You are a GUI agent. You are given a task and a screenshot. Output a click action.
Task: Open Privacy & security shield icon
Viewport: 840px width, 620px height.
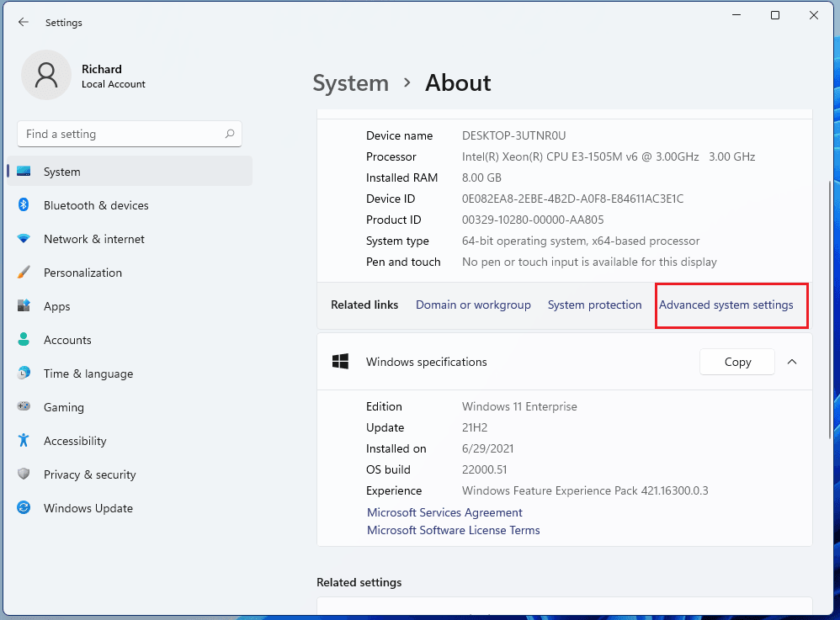coord(24,474)
